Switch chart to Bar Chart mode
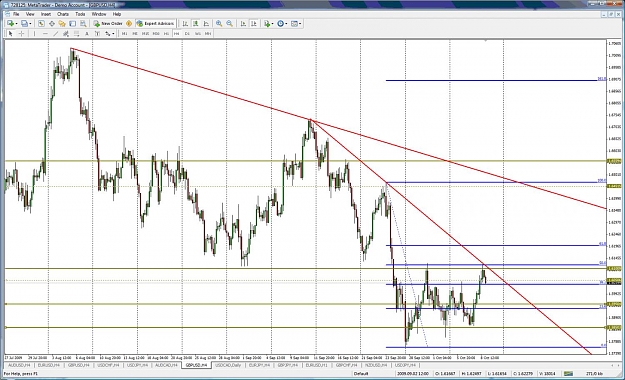The width and height of the screenshot is (625, 380). coord(185,24)
